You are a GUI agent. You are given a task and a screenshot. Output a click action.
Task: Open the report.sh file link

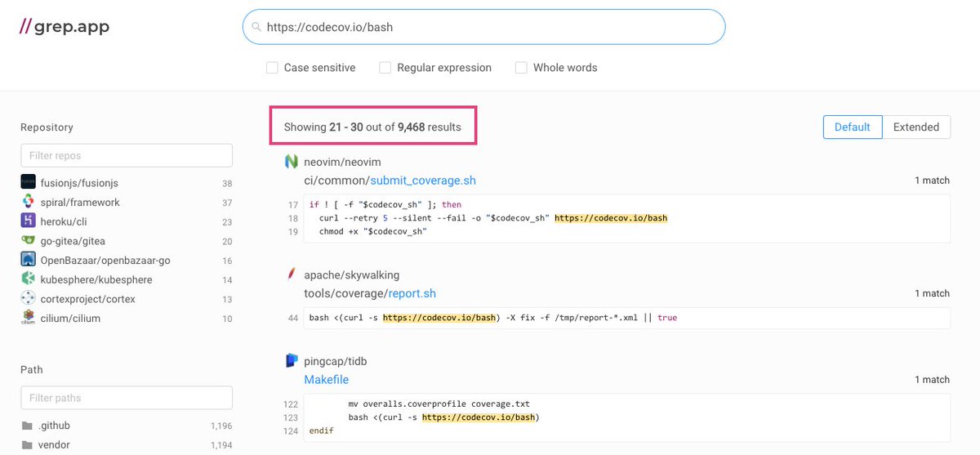[412, 293]
